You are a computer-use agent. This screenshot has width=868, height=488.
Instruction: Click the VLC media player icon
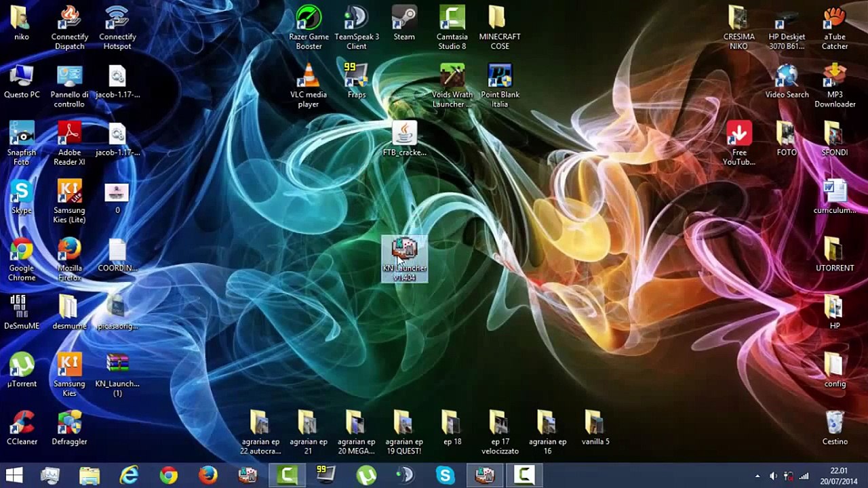coord(309,85)
